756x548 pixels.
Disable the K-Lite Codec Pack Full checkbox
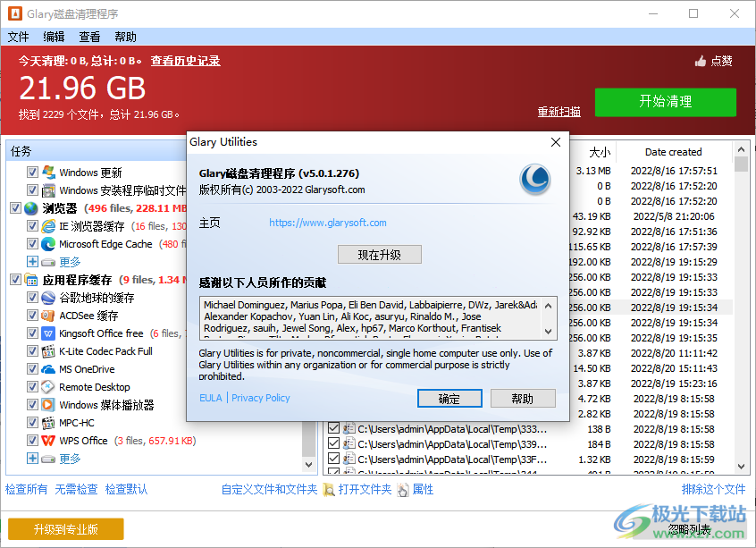click(x=34, y=350)
